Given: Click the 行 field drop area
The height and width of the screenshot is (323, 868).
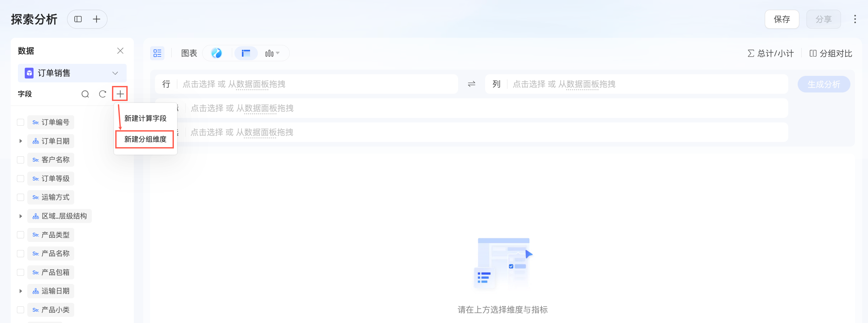Looking at the screenshot, I should 306,84.
